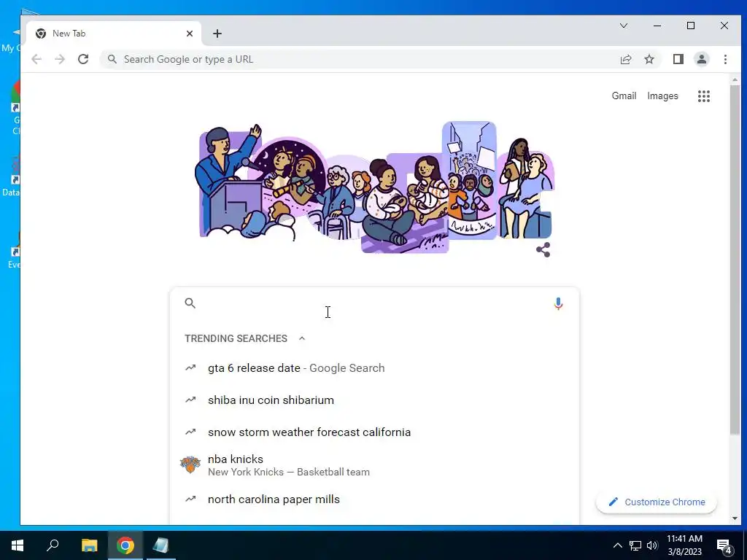Open the network tray icon
This screenshot has height=560, width=747.
click(635, 545)
